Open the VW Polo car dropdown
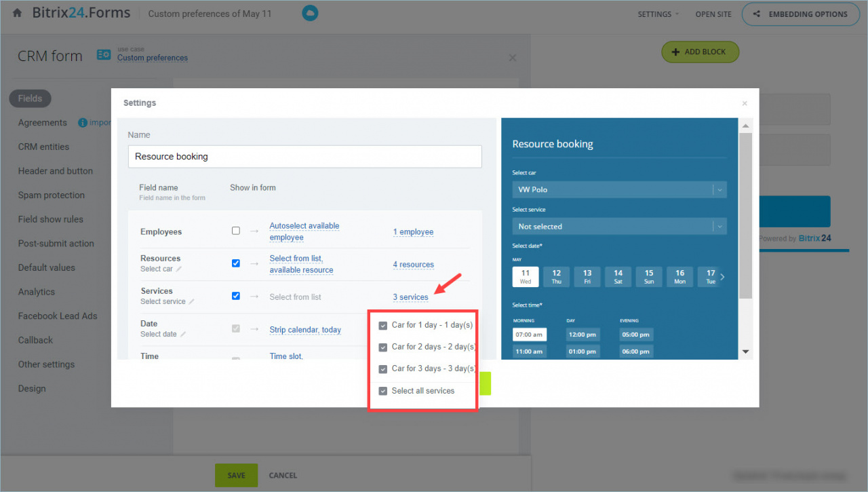 point(619,190)
